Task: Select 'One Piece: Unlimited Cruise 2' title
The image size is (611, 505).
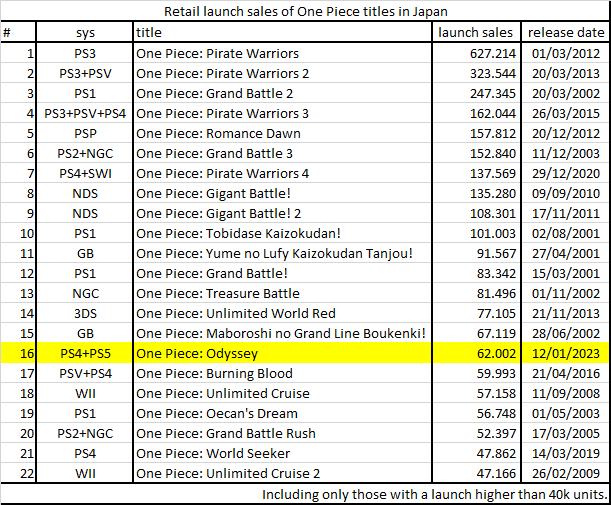Action: coord(228,473)
